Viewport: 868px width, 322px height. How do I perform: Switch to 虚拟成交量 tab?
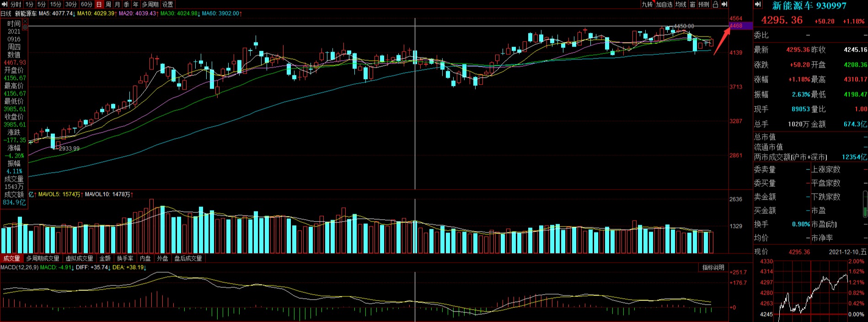pos(80,259)
